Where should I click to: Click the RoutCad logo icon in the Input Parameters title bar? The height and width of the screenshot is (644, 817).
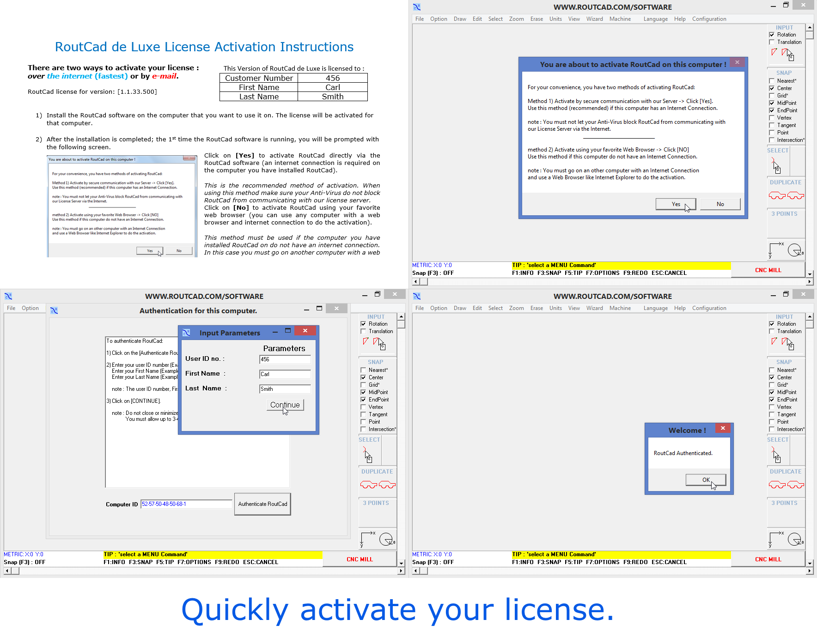186,333
